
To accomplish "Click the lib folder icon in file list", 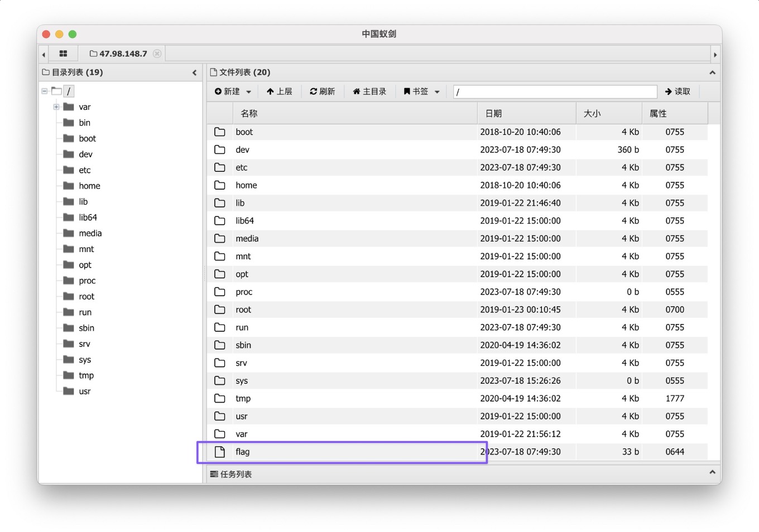I will tap(220, 203).
